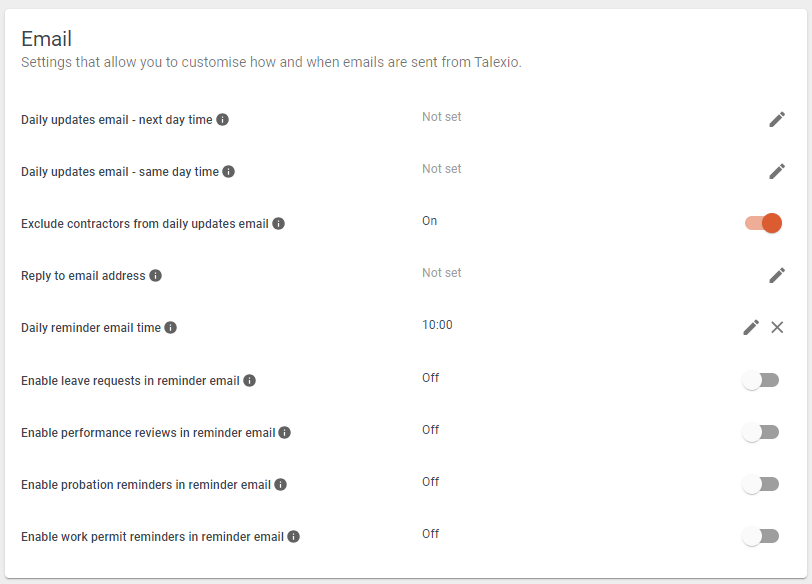Enable work permit reminders toggle
The height and width of the screenshot is (584, 812).
(760, 536)
